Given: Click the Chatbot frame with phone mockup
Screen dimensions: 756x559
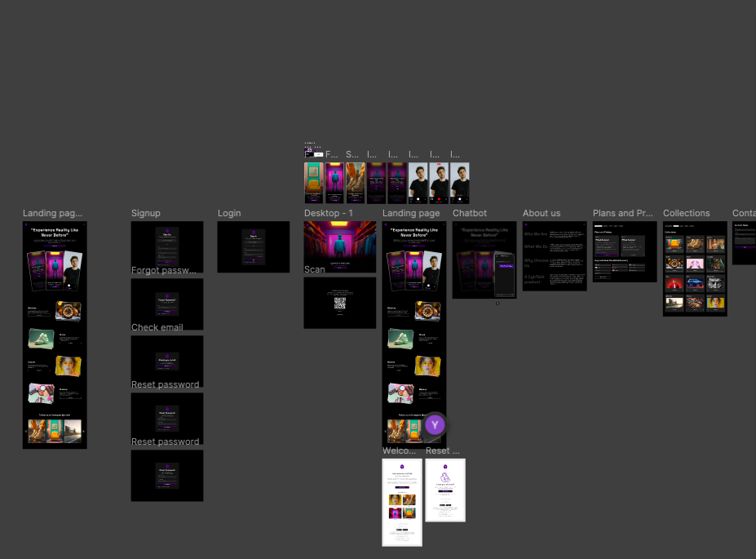Looking at the screenshot, I should point(484,260).
